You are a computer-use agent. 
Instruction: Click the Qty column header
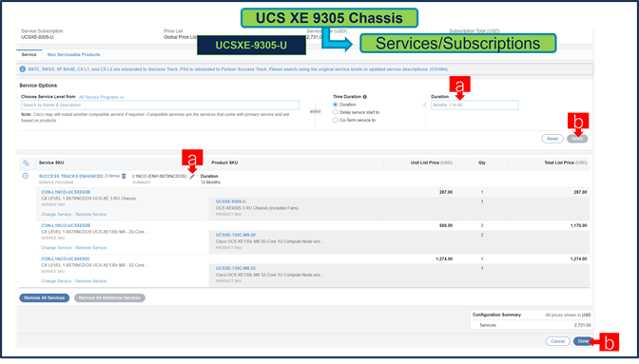[x=482, y=163]
